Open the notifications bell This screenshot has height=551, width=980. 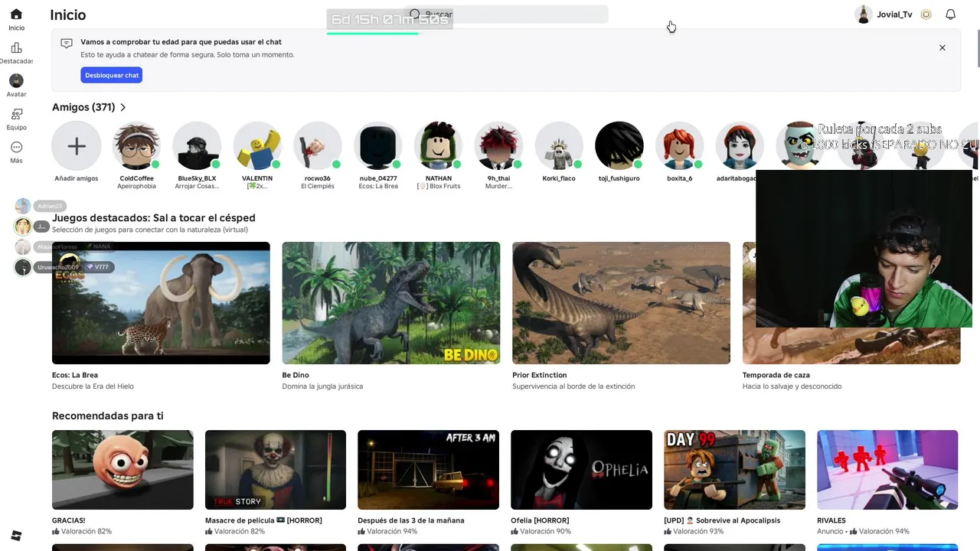click(x=950, y=15)
